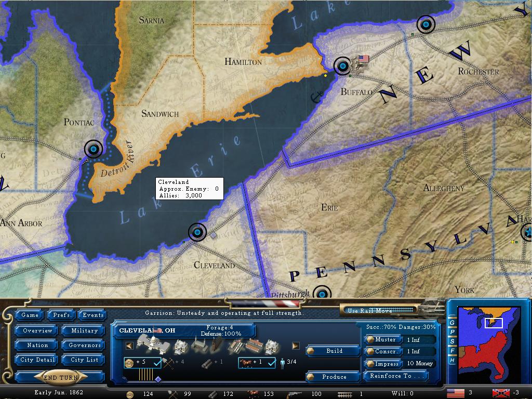
Task: Open the Overview screen
Action: [37, 330]
